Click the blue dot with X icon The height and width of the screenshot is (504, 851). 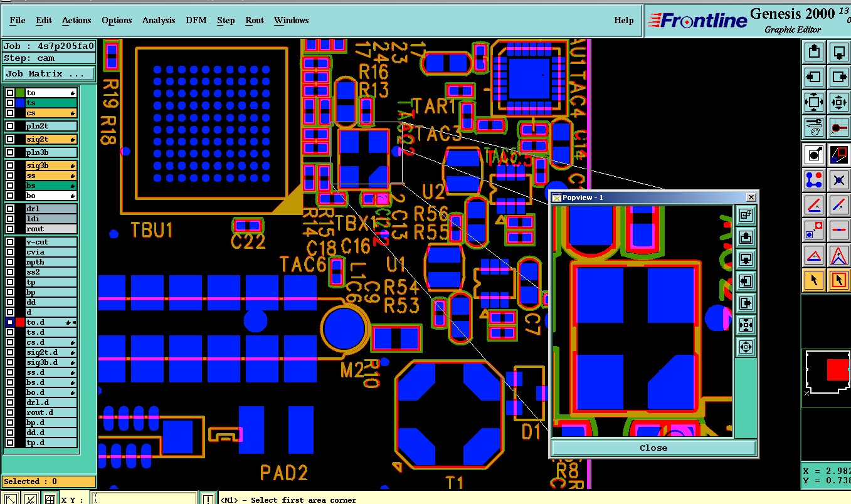(x=839, y=180)
